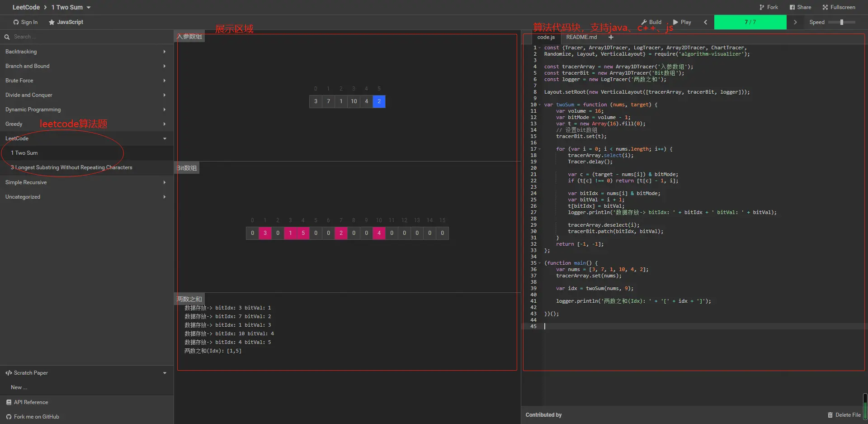Open the Share option
The height and width of the screenshot is (424, 868).
(x=800, y=7)
